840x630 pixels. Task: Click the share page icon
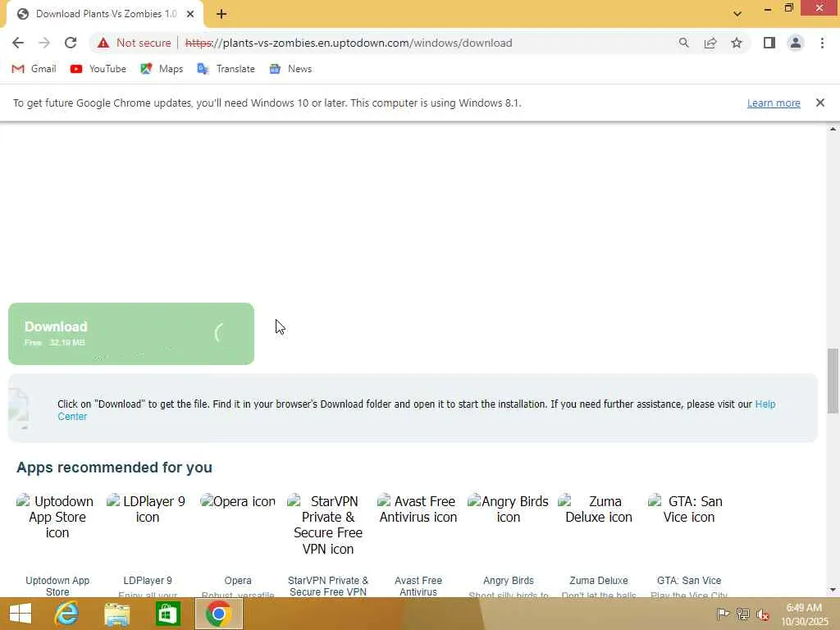pos(710,43)
